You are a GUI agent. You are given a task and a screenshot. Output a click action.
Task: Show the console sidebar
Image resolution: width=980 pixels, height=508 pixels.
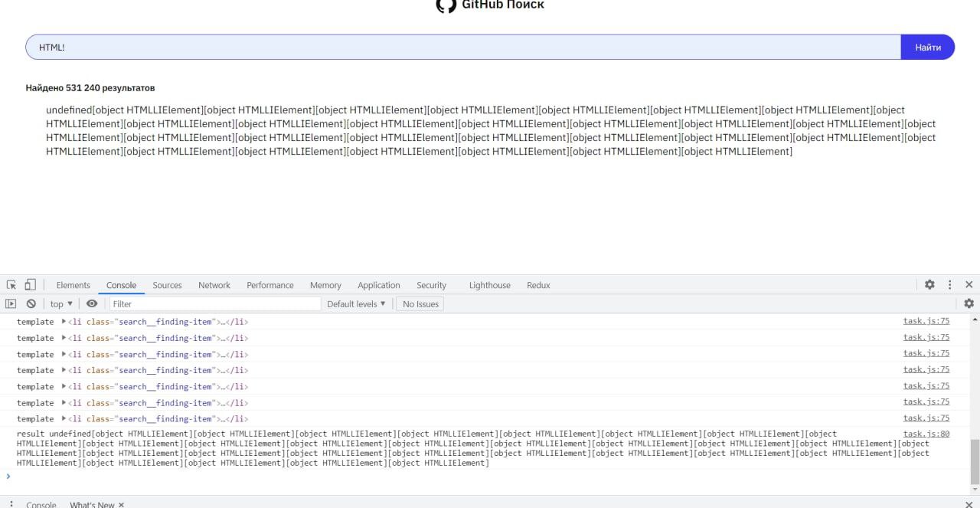coord(11,304)
